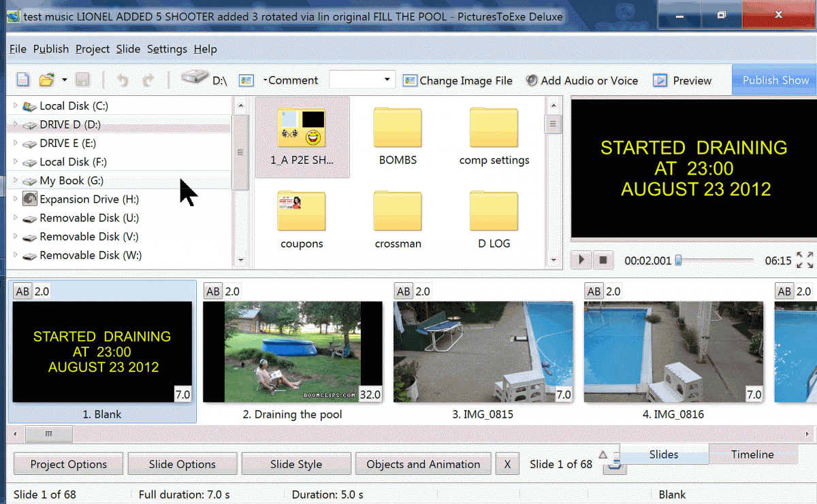Switch to the Timeline view tab

tap(752, 454)
